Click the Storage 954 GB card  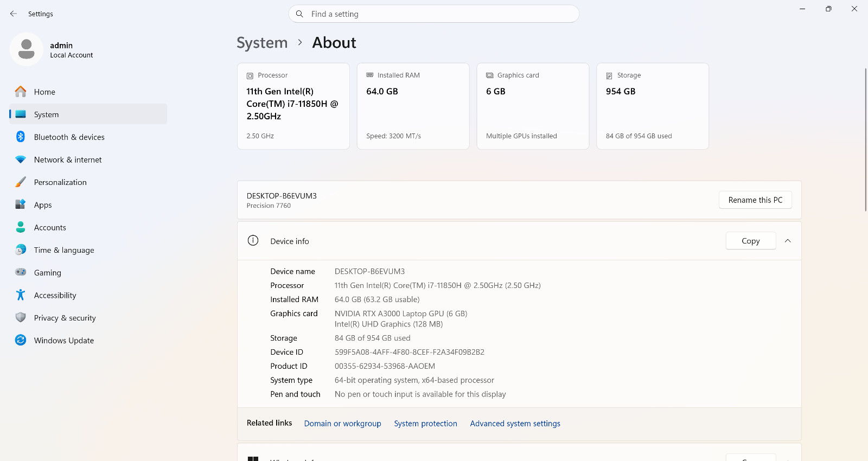653,106
